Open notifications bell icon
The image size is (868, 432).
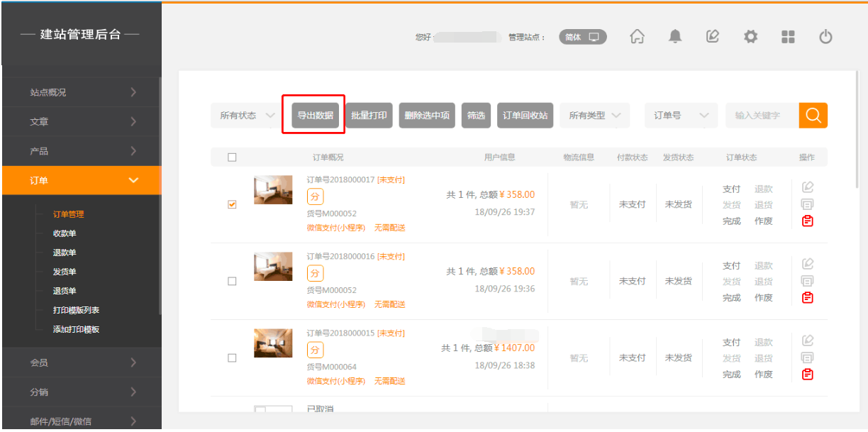coord(675,37)
